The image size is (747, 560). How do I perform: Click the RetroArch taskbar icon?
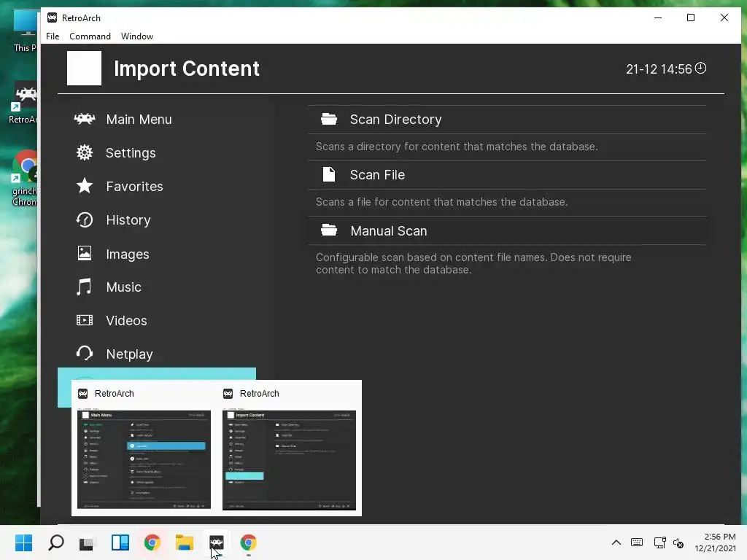[x=216, y=542]
